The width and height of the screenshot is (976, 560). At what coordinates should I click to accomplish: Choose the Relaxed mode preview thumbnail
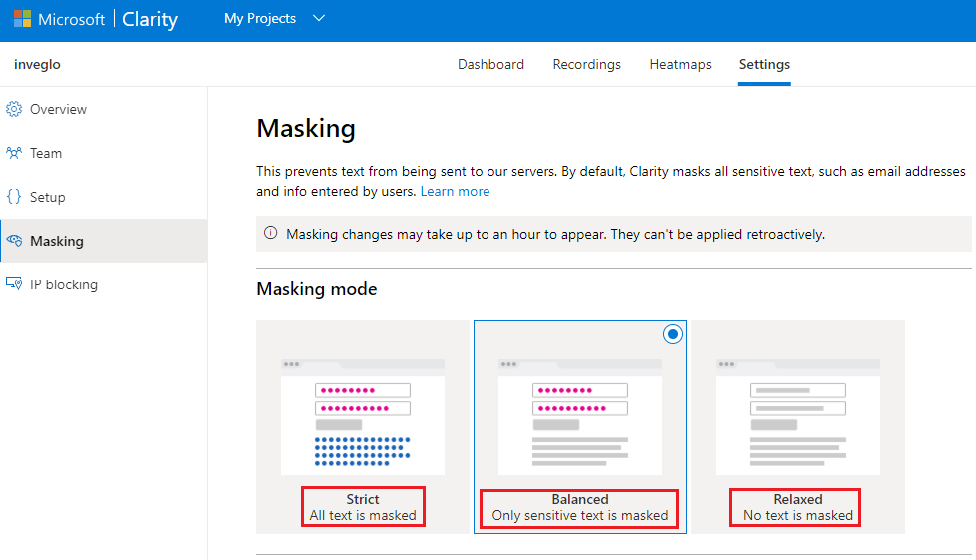pyautogui.click(x=798, y=416)
